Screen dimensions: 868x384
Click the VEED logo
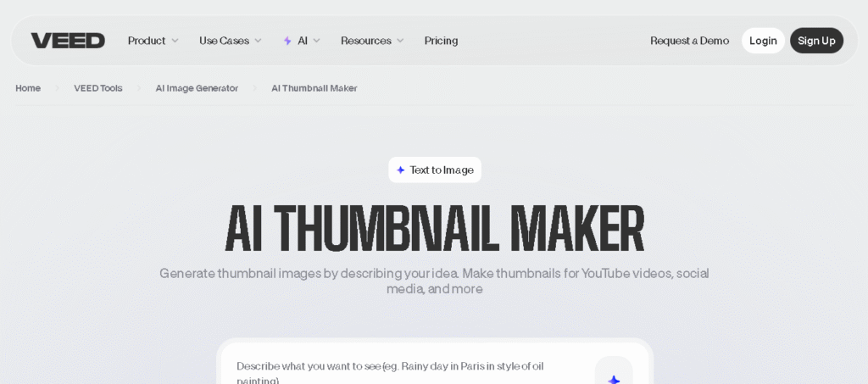point(68,41)
